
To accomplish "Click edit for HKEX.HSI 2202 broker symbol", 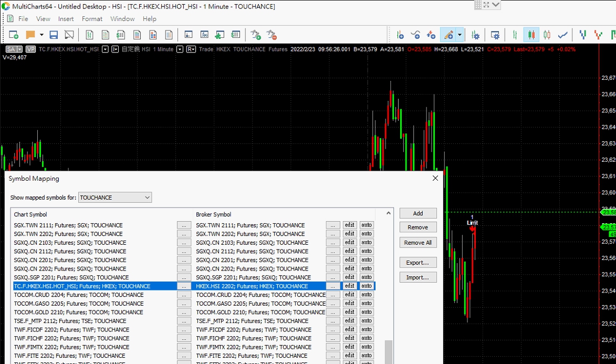I will click(x=350, y=286).
